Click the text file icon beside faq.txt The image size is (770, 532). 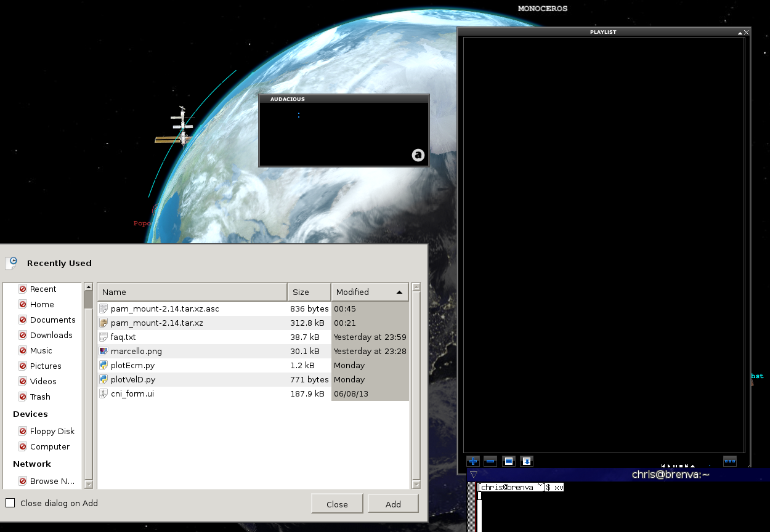pos(104,337)
